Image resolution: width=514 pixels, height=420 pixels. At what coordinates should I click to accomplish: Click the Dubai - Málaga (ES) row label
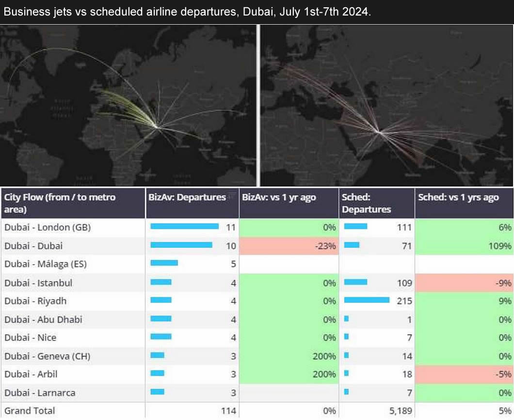pyautogui.click(x=46, y=264)
